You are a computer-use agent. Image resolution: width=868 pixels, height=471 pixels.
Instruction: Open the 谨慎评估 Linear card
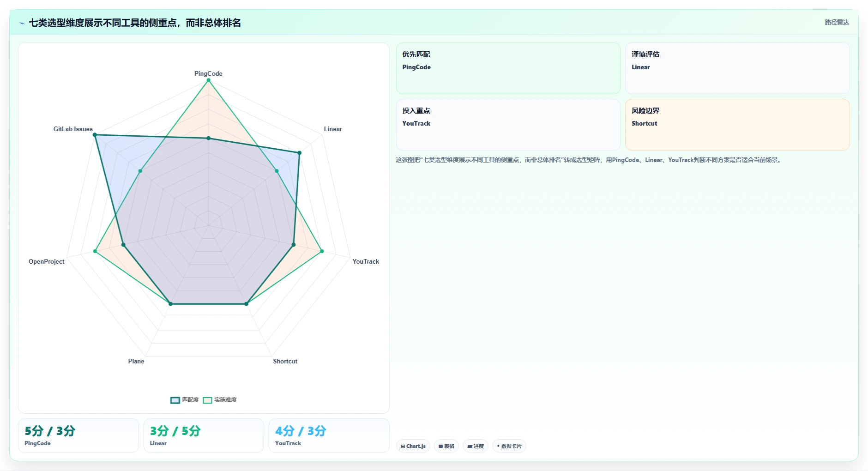737,68
